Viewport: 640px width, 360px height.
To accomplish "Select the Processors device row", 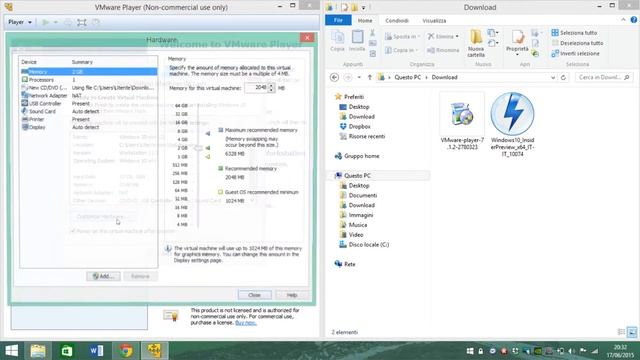I will click(89, 80).
